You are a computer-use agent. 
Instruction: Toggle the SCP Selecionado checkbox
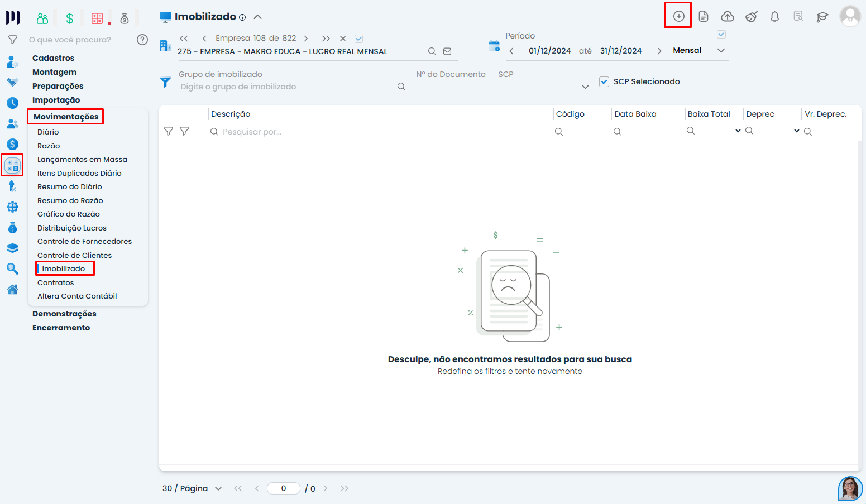[x=604, y=81]
